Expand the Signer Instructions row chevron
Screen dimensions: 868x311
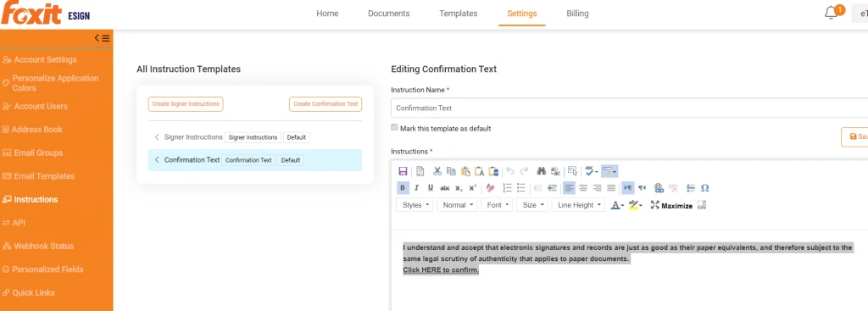[157, 137]
